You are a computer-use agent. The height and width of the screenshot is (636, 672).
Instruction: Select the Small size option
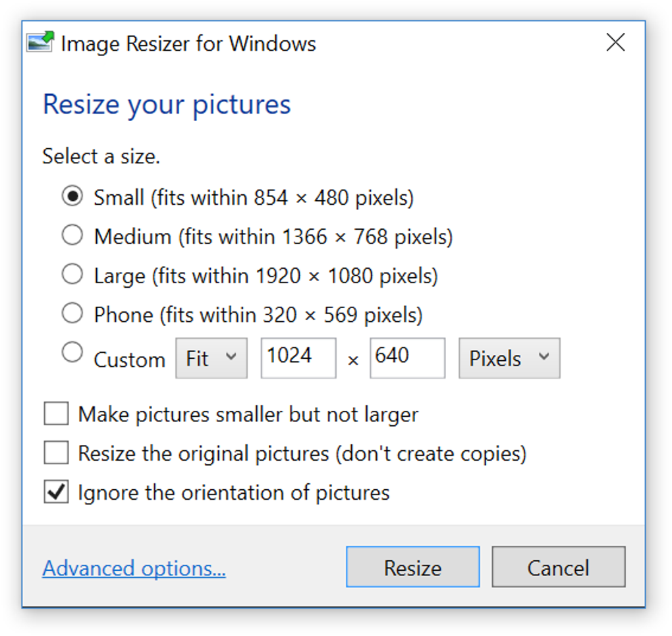pos(72,196)
